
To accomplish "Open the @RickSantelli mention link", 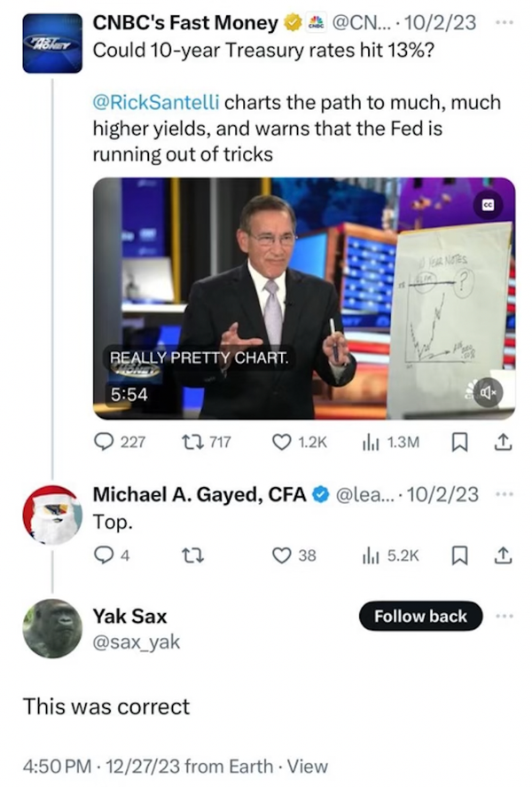I will (156, 102).
